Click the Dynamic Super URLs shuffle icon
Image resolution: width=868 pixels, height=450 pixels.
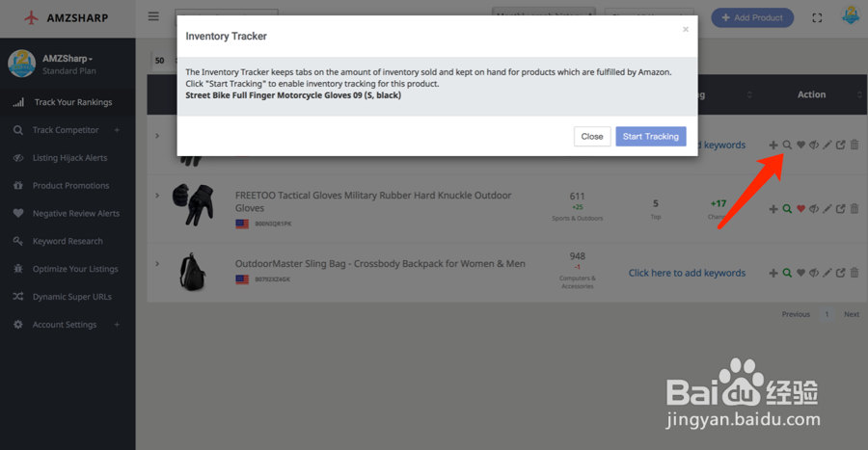18,297
